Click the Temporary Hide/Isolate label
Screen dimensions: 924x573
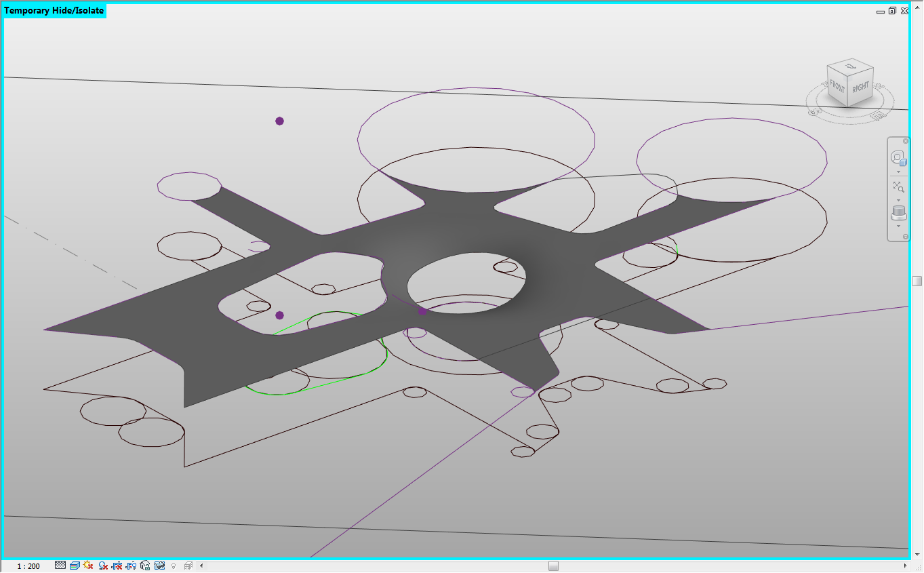click(x=54, y=10)
